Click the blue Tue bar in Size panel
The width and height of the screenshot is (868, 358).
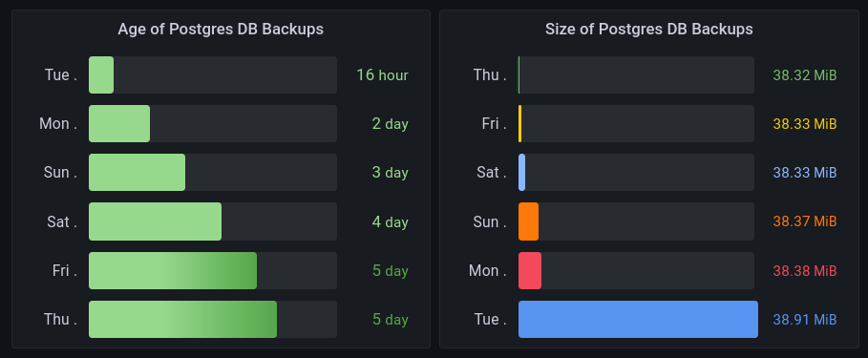638,319
